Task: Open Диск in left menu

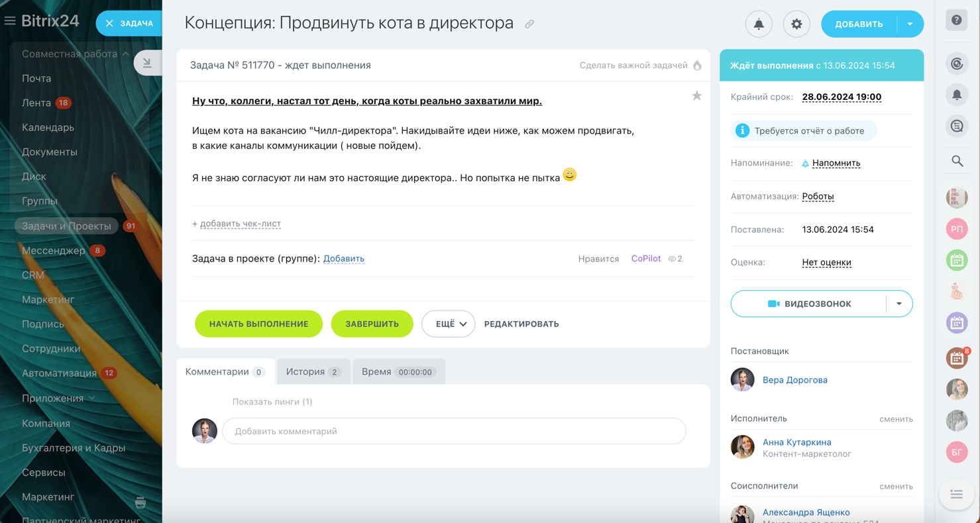Action: pos(34,176)
